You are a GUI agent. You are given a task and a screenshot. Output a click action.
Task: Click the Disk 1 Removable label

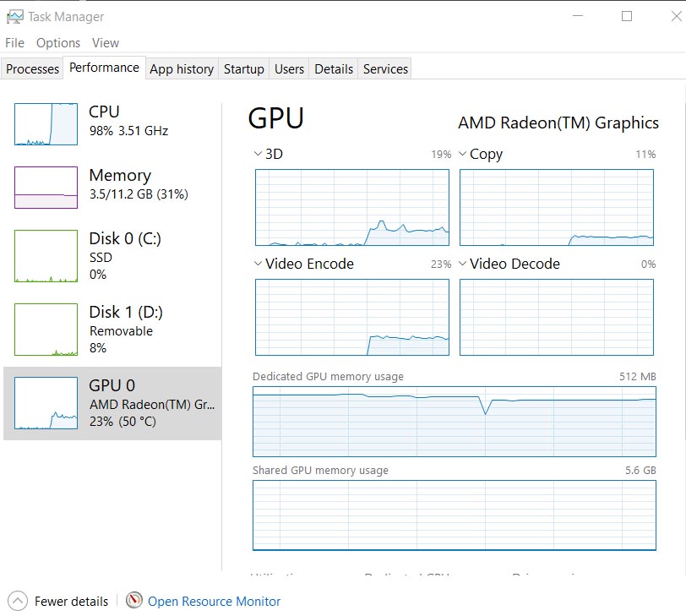[x=121, y=330]
